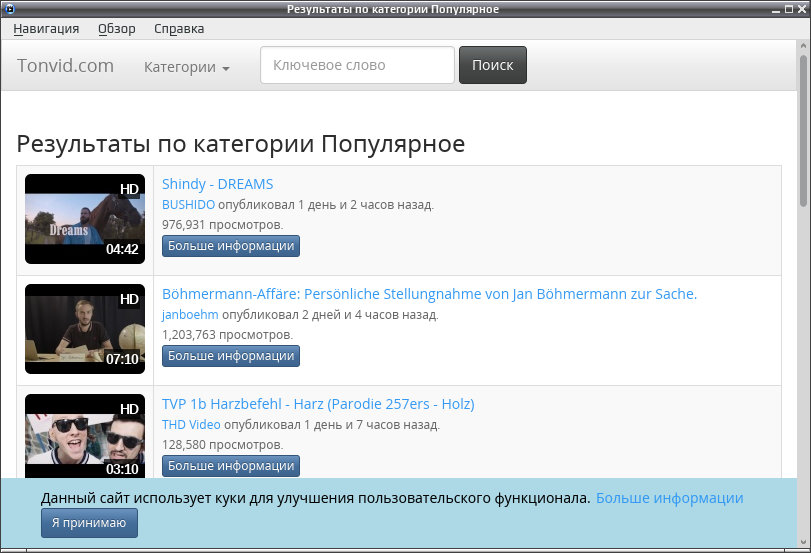Image resolution: width=811 pixels, height=553 pixels.
Task: Click the vertical scrollbar thumb
Action: click(x=803, y=129)
